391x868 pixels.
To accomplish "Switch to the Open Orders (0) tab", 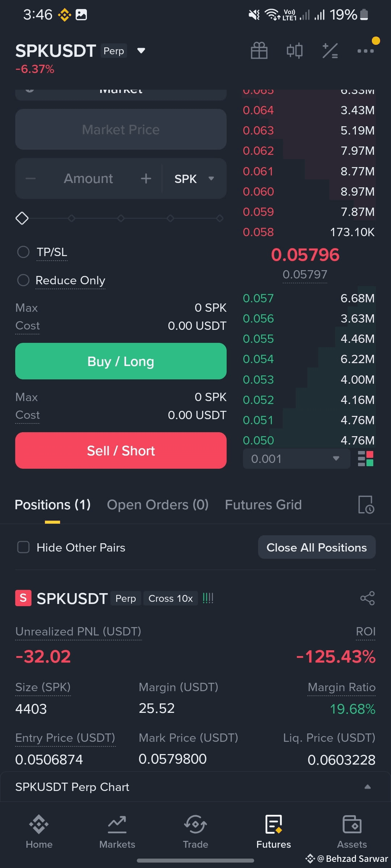I will (158, 505).
